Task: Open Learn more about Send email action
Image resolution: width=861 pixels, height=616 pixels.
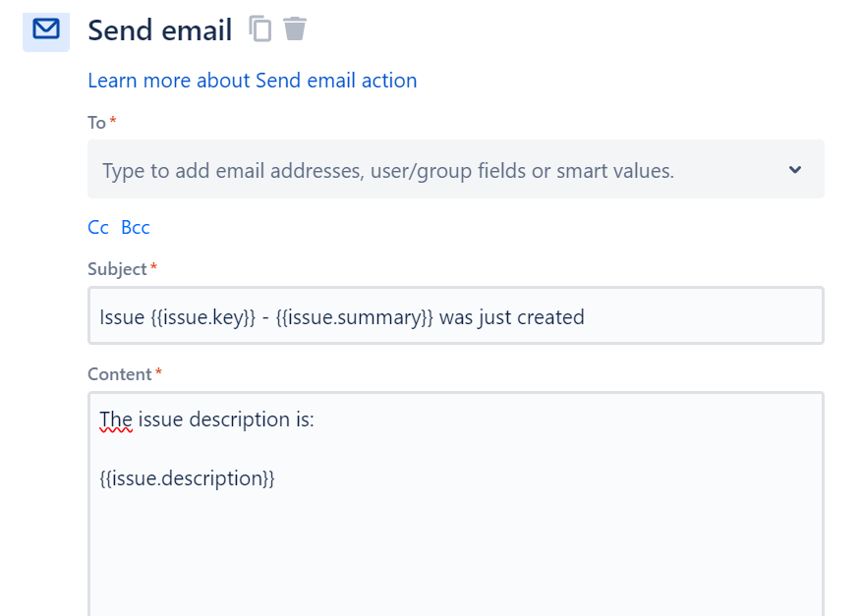Action: point(253,81)
